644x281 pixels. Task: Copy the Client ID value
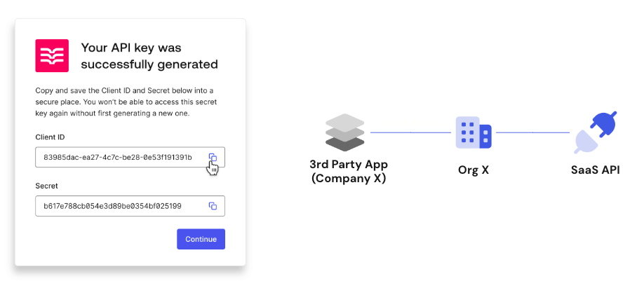pos(213,158)
